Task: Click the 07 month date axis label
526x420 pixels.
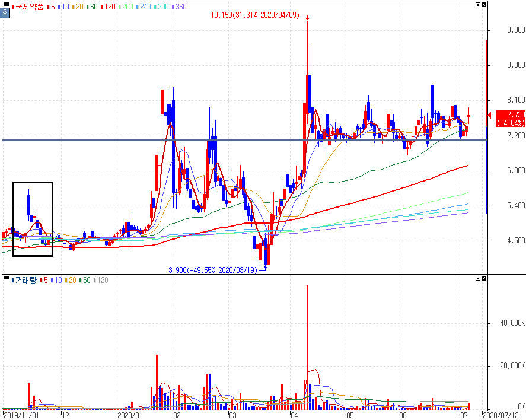Action: click(x=464, y=415)
